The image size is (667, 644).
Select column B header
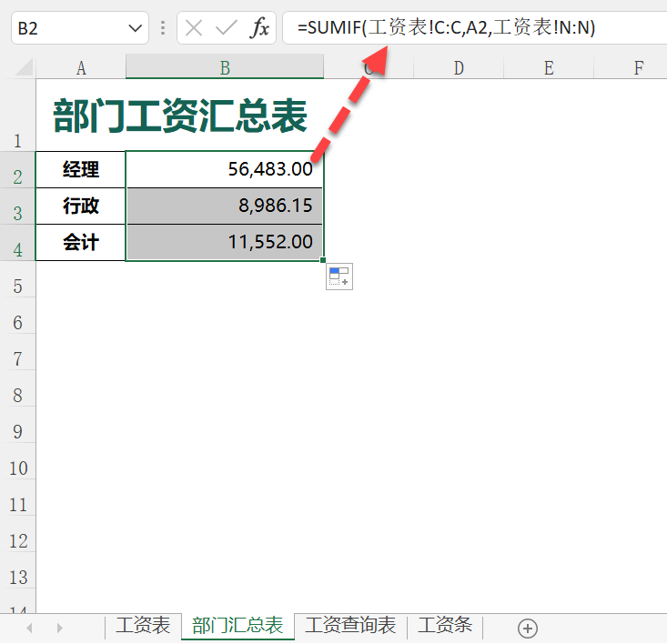(225, 66)
